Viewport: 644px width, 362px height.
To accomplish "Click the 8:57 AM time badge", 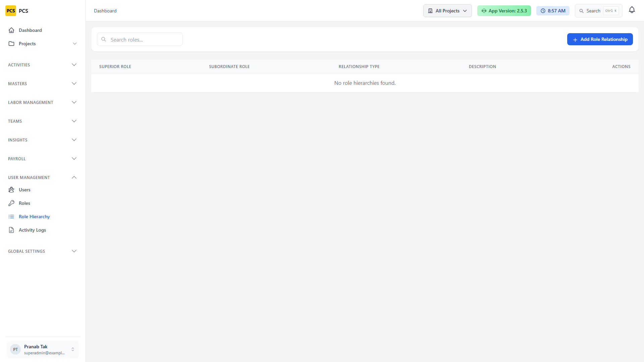I will [x=553, y=11].
